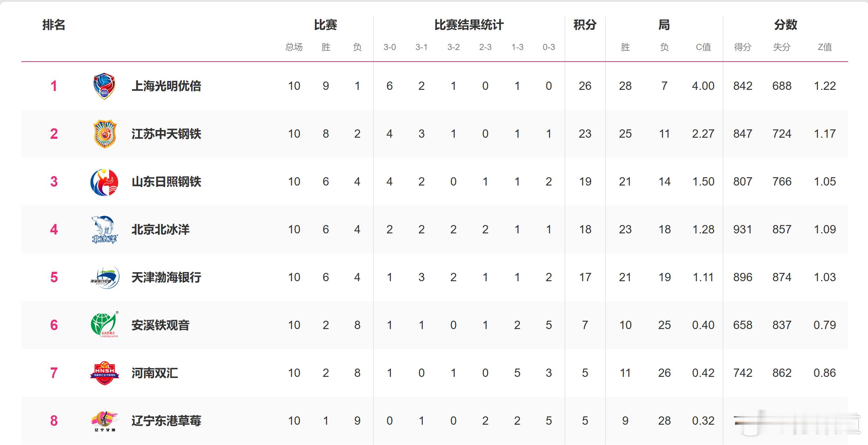The height and width of the screenshot is (445, 868).
Task: Click the Tianjin 天津渤海银行 team logo
Action: pyautogui.click(x=105, y=277)
